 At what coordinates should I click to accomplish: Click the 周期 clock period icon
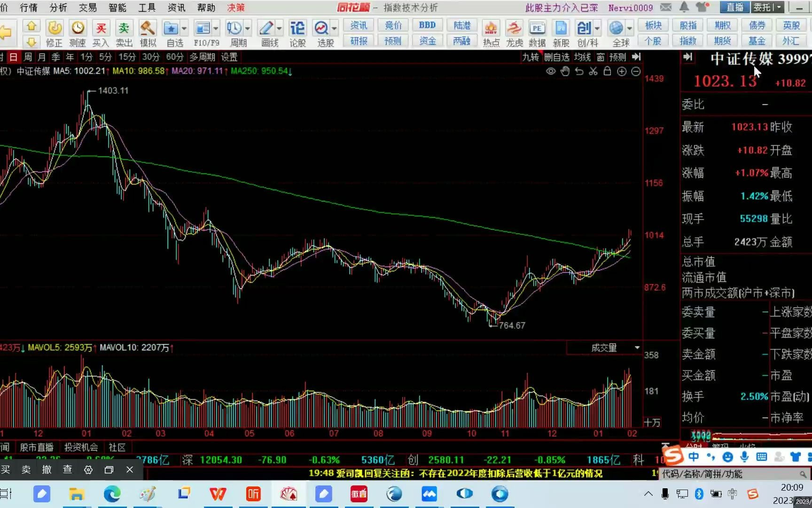234,28
